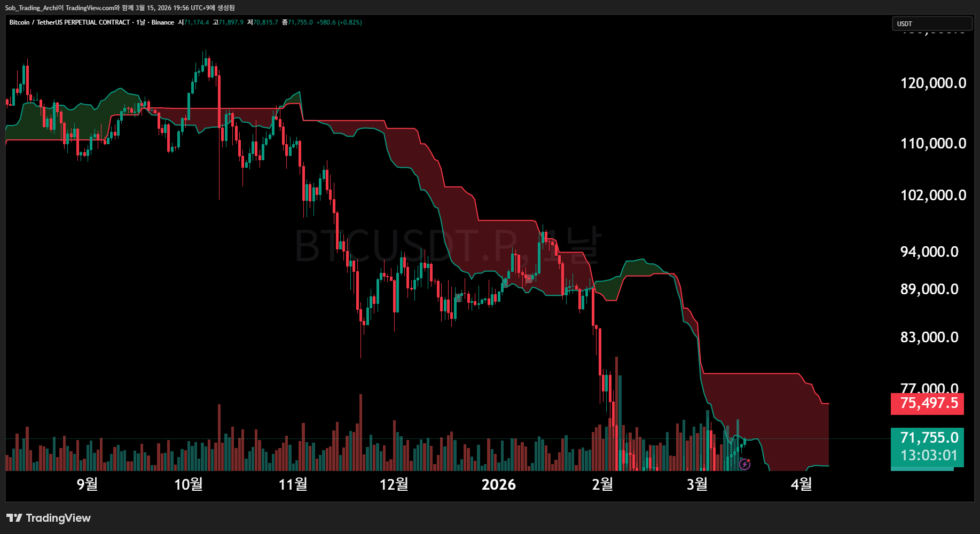980x534 pixels.
Task: Click the +580.6 (+0.82%) change value
Action: 339,22
